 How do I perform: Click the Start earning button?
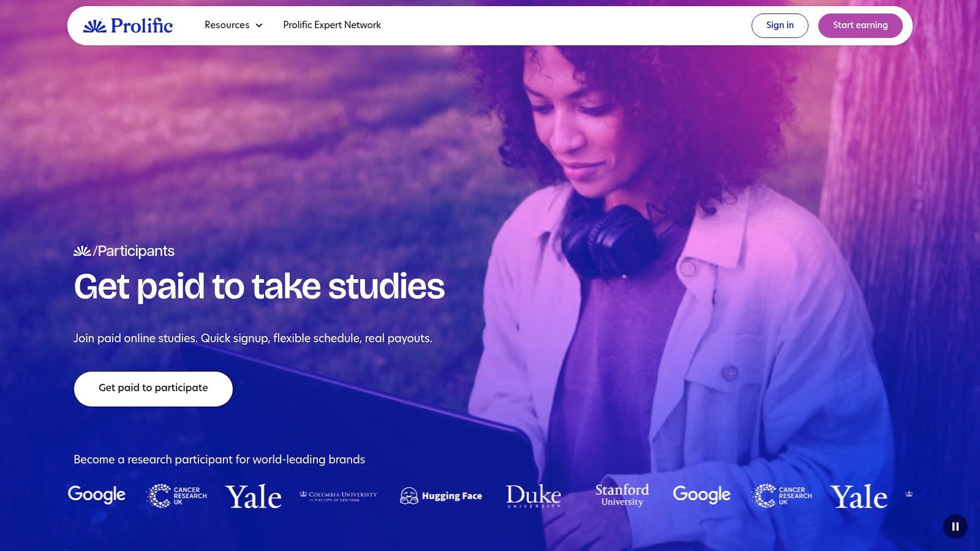point(860,26)
